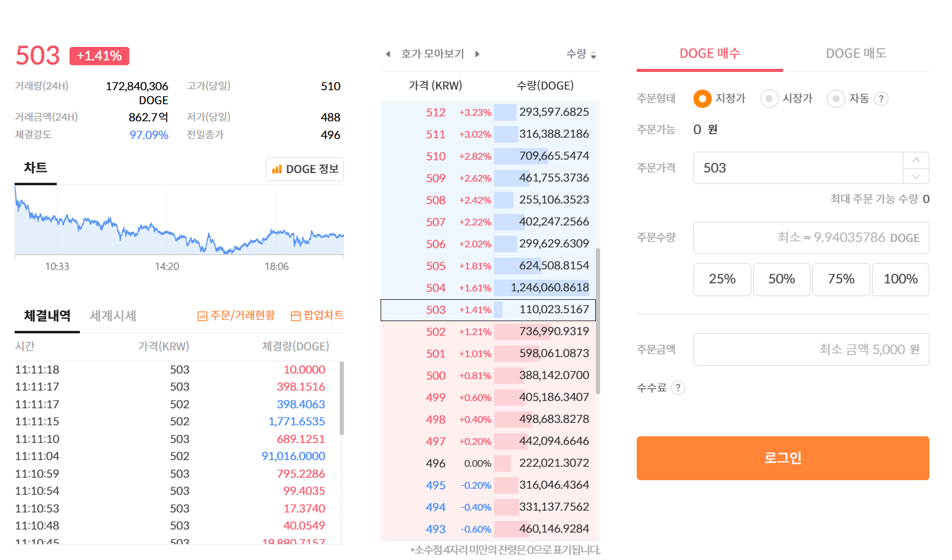The image size is (952, 560).
Task: Click the 주문수량 quantity input field
Action: (x=811, y=238)
